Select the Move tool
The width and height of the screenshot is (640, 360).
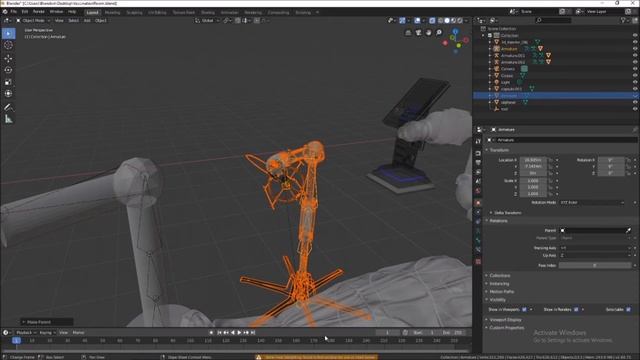(9, 58)
